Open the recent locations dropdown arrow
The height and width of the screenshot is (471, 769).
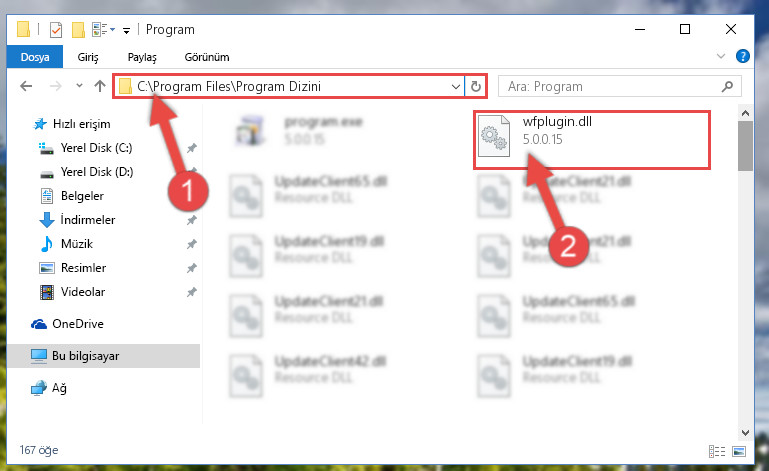79,86
